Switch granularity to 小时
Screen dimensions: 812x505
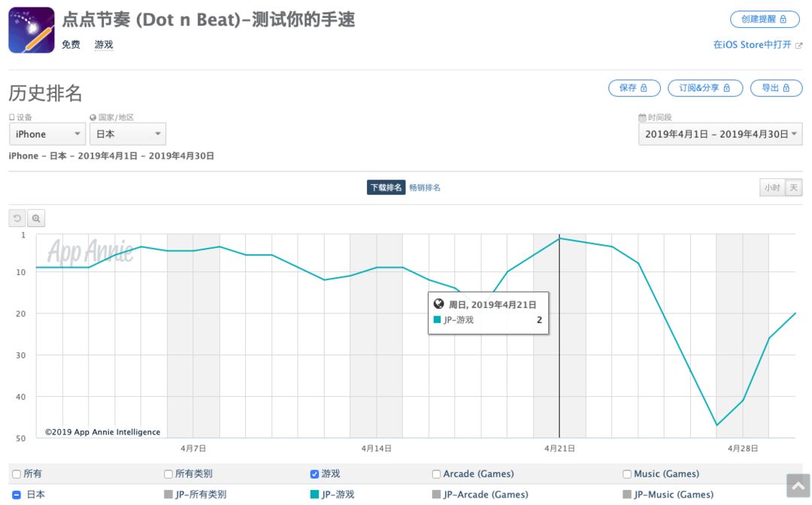(772, 187)
